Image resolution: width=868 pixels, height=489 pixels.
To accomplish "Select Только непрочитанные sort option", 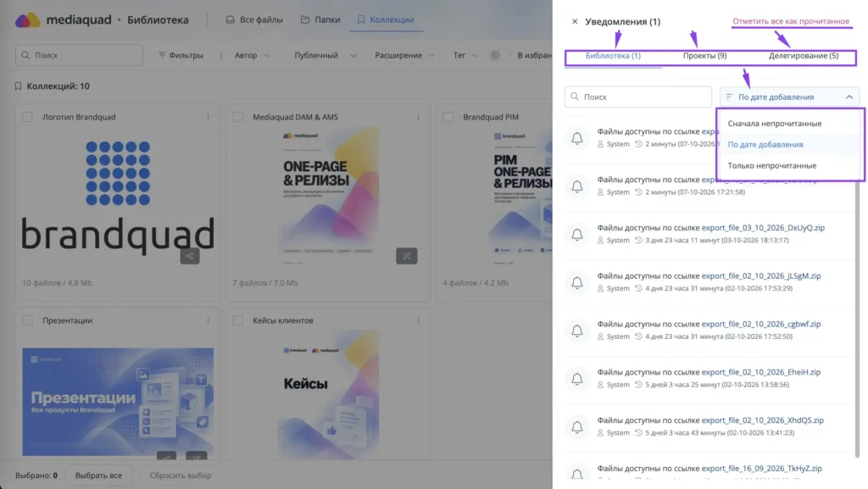I will click(x=771, y=165).
